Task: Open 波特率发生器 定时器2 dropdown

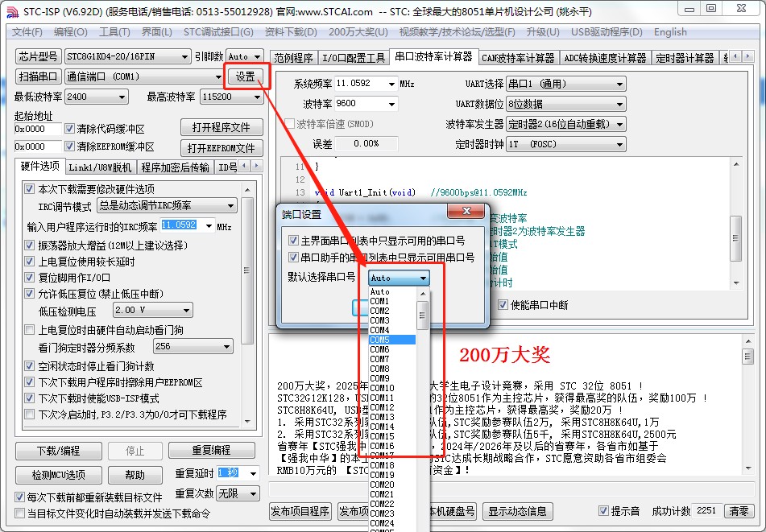Action: tap(565, 124)
